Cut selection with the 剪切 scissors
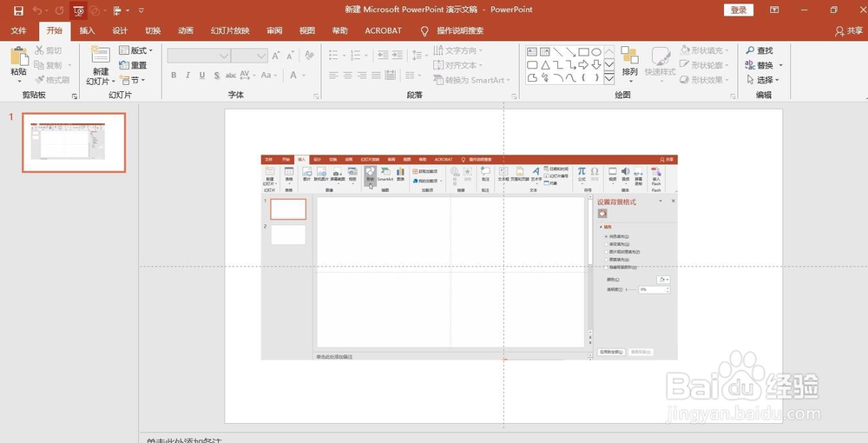The image size is (868, 443). (49, 50)
